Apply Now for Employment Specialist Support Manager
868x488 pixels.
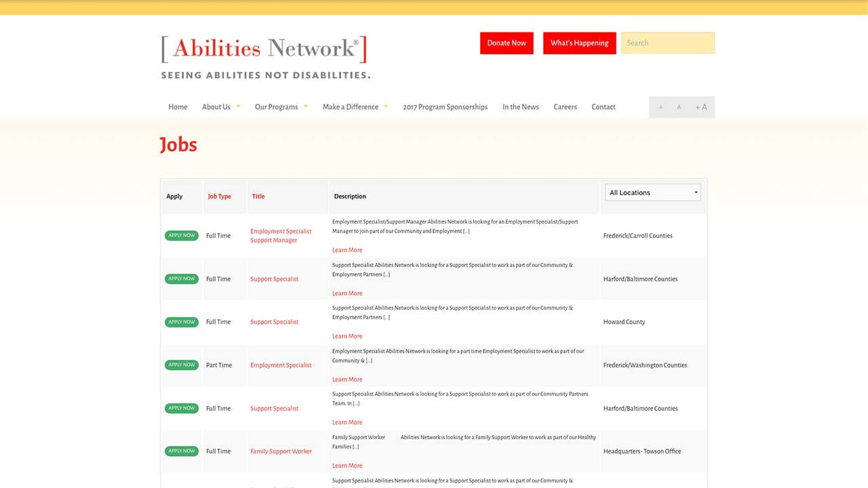pos(182,236)
